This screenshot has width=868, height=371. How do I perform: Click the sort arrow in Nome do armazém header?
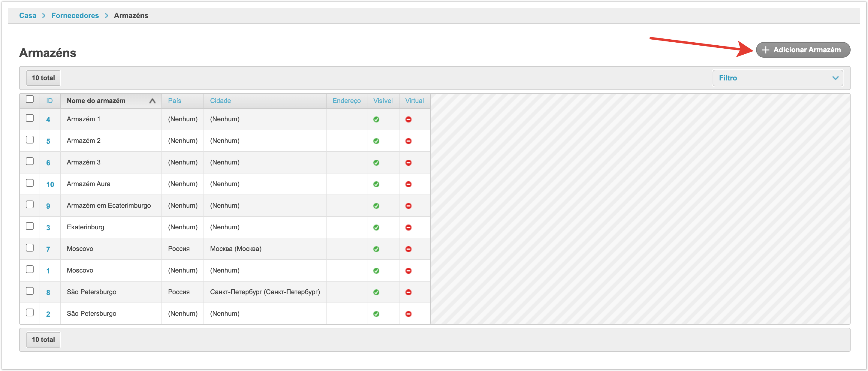(x=152, y=101)
